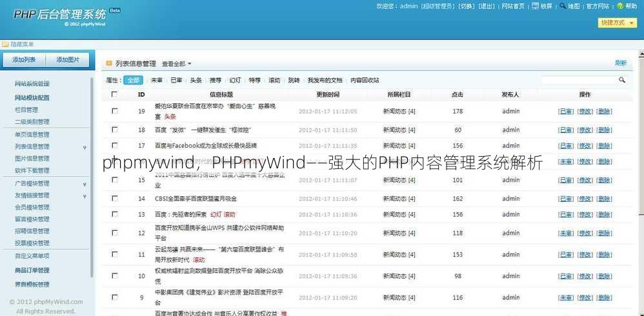Open the 快捷方式 shortcut dropdown
Viewport: 644px width, 316px height.
click(x=618, y=23)
